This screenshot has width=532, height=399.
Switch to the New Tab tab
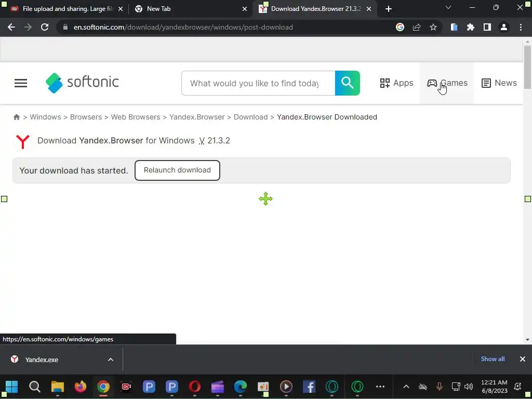pyautogui.click(x=191, y=9)
